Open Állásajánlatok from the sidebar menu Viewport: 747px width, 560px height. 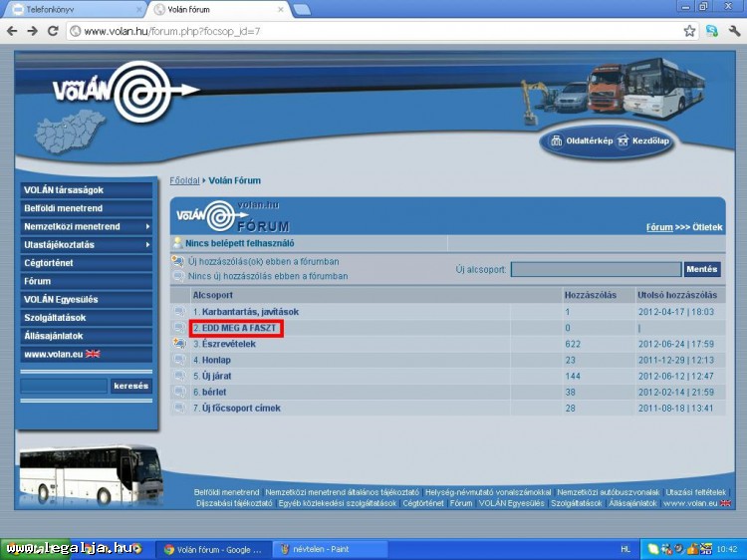(55, 336)
